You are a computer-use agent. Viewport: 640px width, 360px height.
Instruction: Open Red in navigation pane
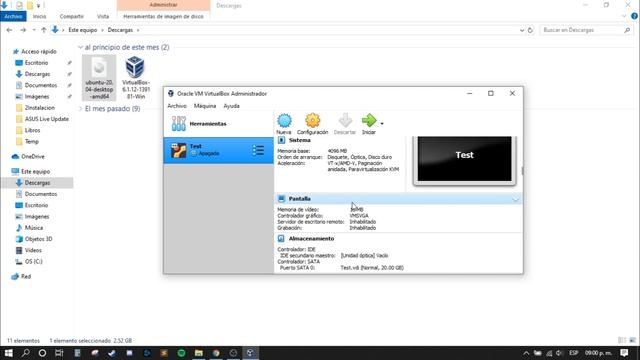pyautogui.click(x=26, y=277)
